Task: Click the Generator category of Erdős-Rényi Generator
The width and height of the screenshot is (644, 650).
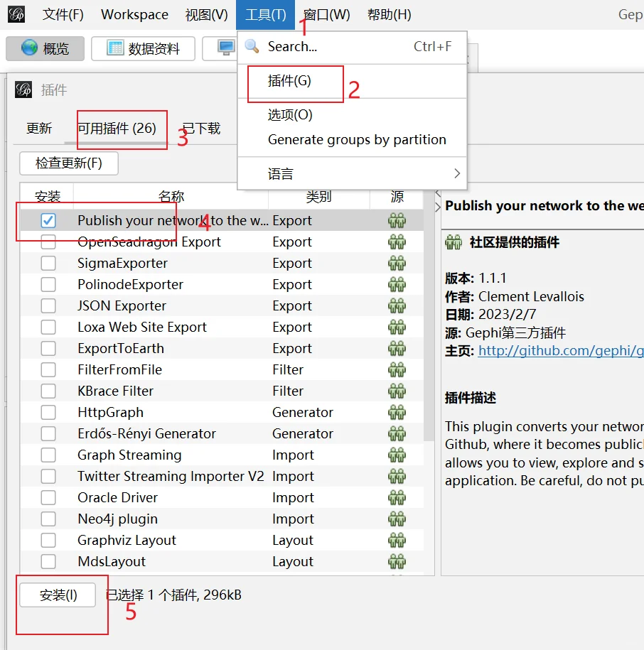Action: click(303, 433)
